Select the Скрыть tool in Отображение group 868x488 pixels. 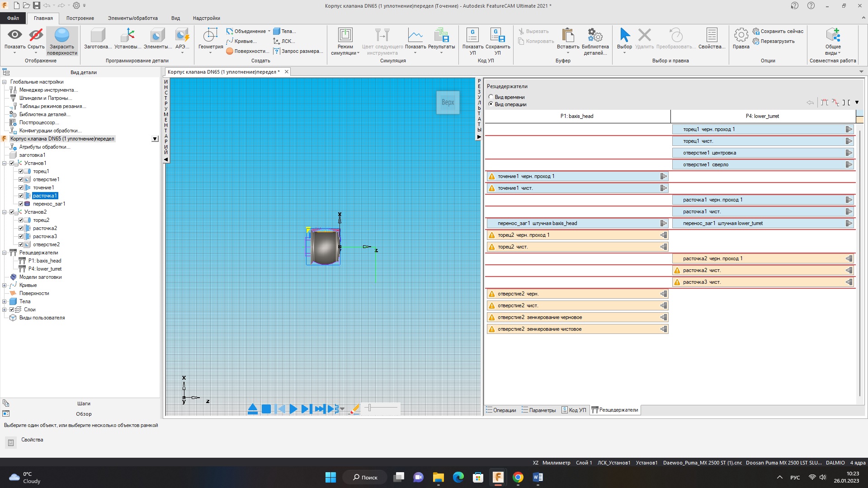click(36, 38)
